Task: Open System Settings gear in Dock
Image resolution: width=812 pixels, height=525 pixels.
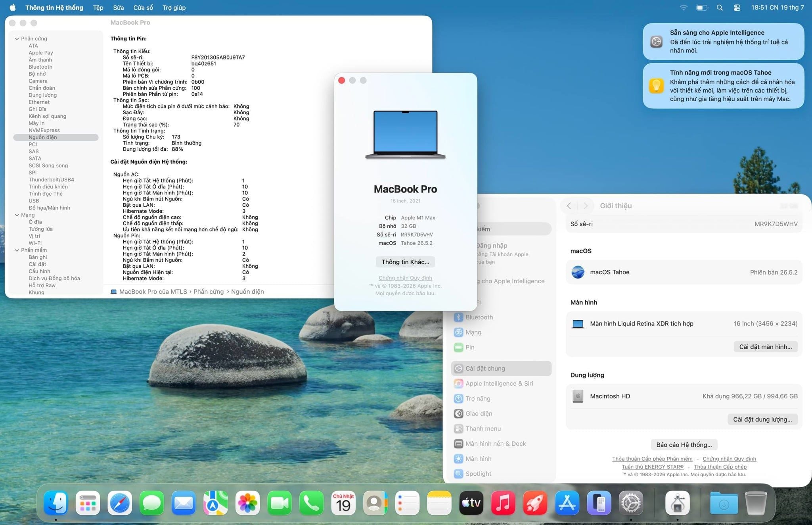Action: click(631, 503)
